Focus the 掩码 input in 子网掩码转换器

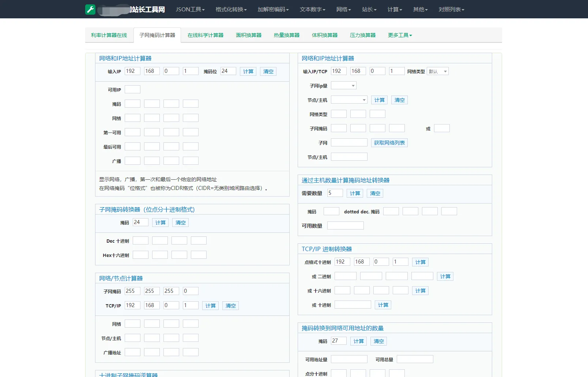pyautogui.click(x=140, y=222)
